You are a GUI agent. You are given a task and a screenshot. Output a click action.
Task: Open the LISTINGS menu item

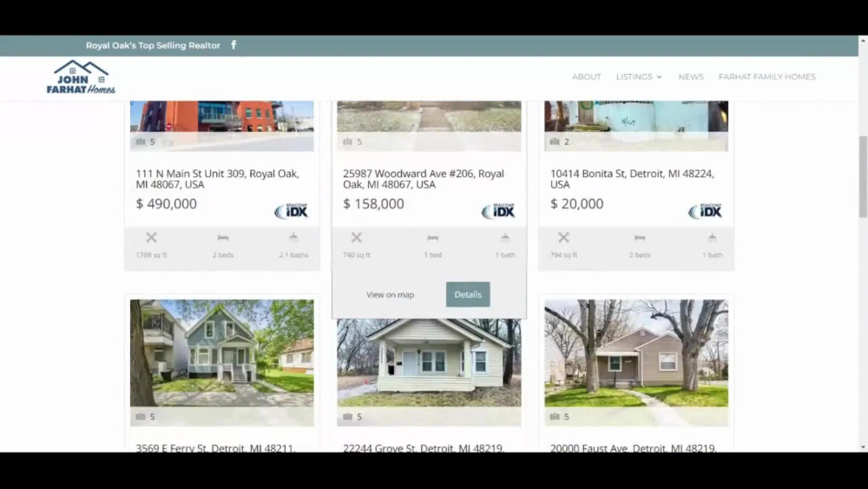click(x=634, y=77)
